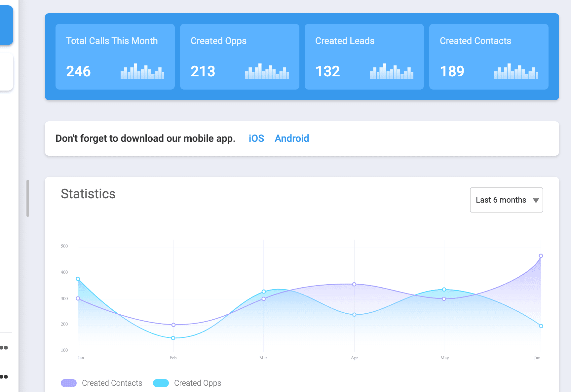Select the Total Calls This Month card
Screen dimensions: 571x392
coord(115,56)
